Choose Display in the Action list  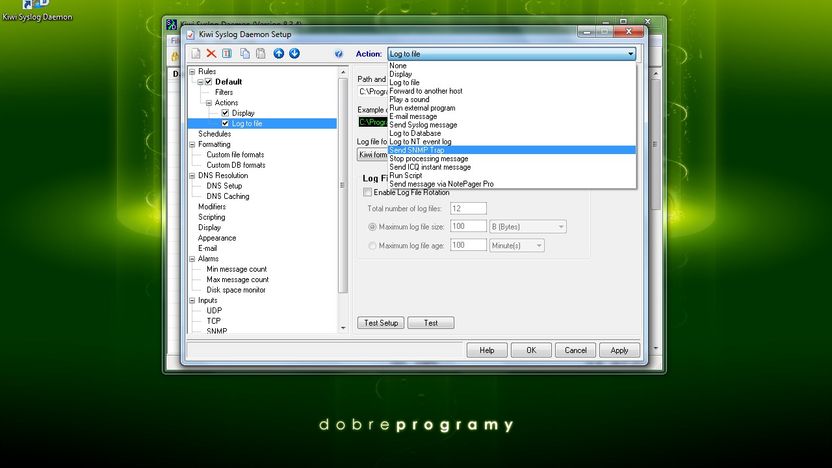pos(512,74)
